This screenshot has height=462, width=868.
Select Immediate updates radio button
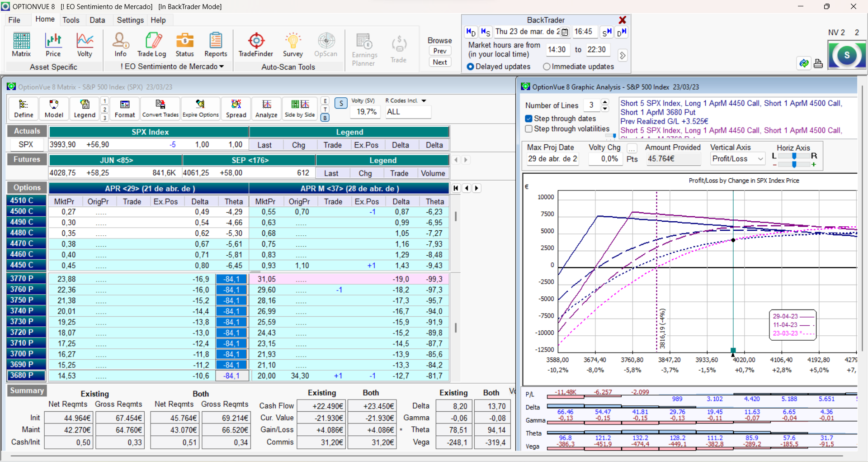click(547, 67)
